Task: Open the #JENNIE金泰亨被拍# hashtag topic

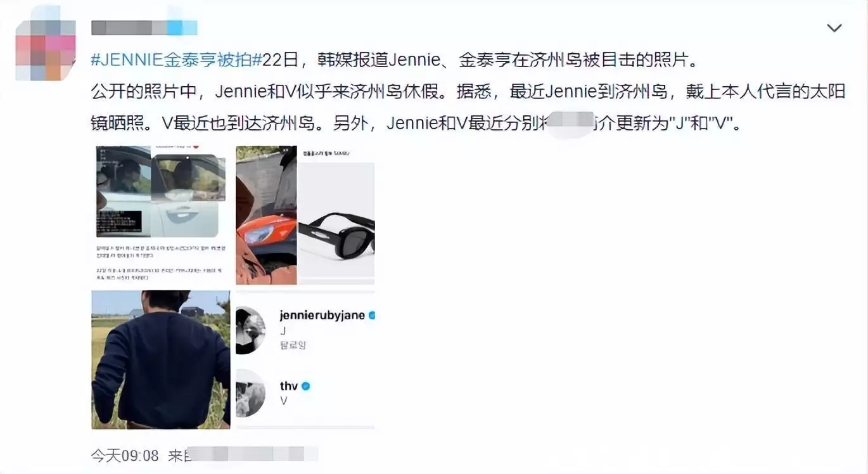Action: (177, 60)
